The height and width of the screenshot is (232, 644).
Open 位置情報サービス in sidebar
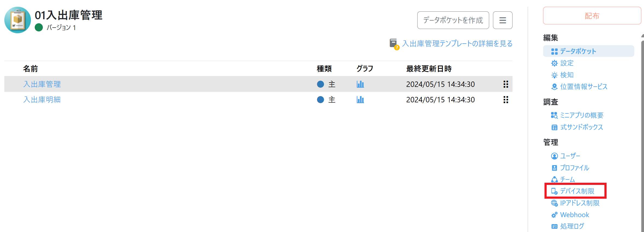(x=584, y=87)
